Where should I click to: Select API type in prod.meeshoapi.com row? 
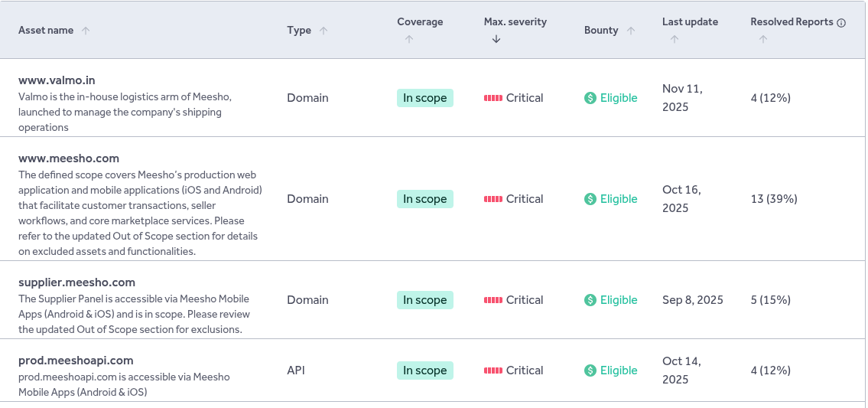coord(296,370)
